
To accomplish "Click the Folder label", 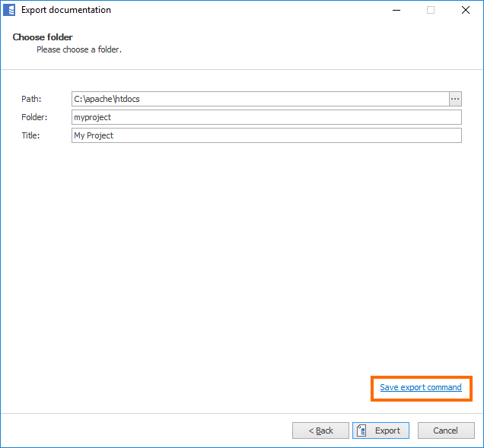I will 34,117.
